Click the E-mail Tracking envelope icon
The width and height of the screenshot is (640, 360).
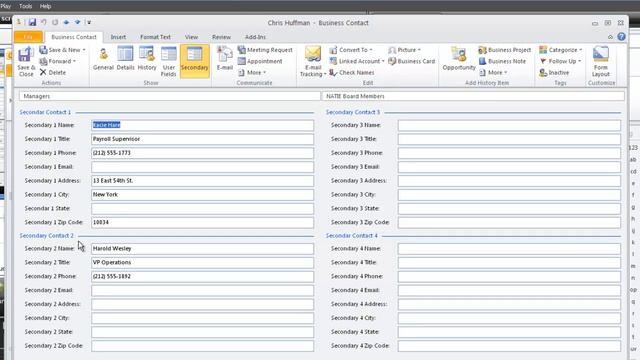[x=313, y=54]
